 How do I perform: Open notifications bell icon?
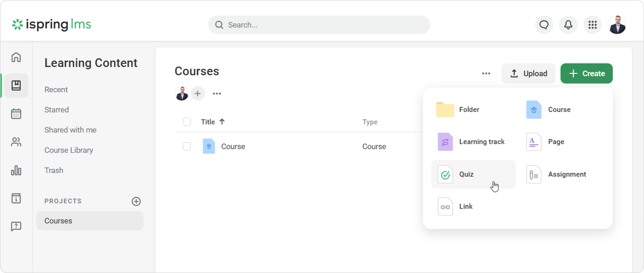568,25
